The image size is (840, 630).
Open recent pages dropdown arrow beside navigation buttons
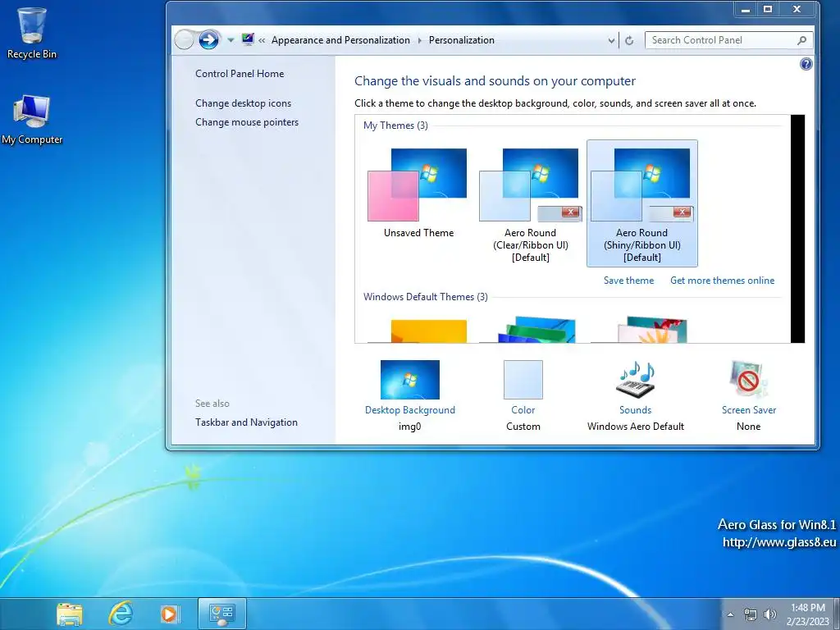[231, 40]
